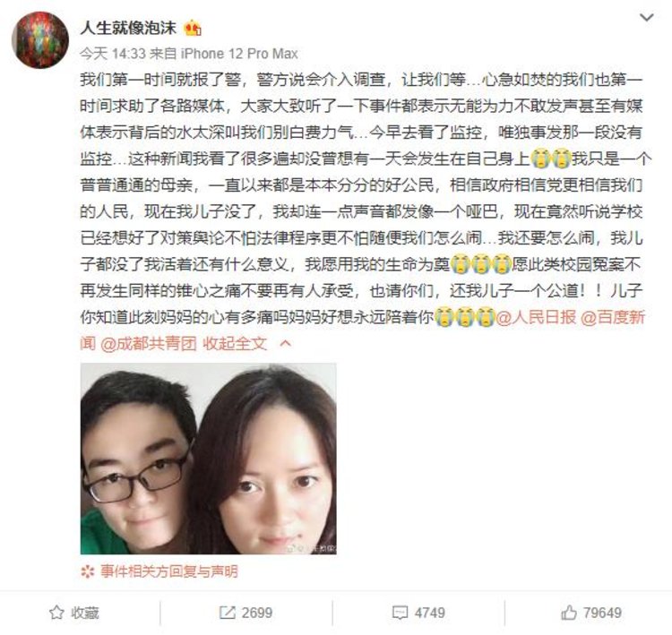The height and width of the screenshot is (635, 672).
Task: Open the post timestamp 今天 14:33
Action: click(x=113, y=54)
